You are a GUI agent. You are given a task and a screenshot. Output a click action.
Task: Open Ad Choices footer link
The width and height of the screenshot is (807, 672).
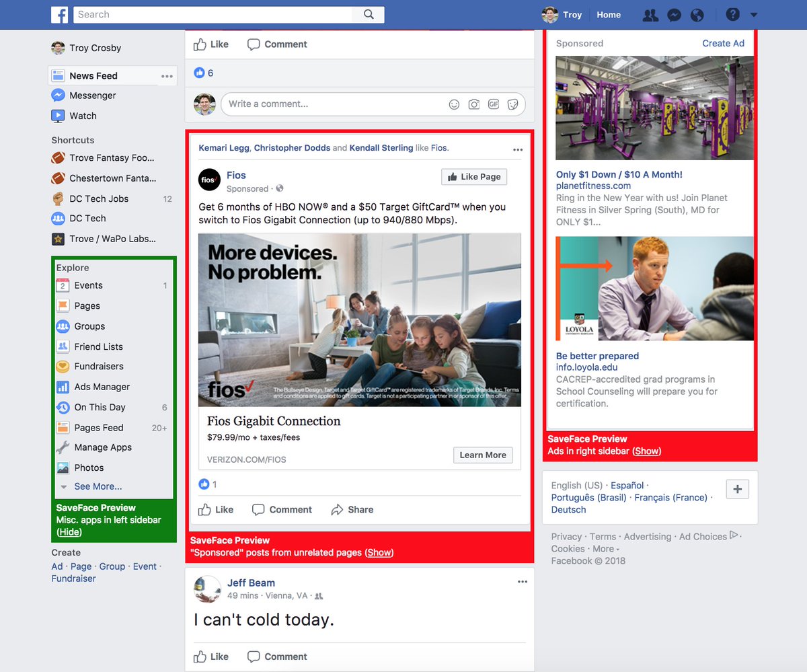(x=703, y=536)
